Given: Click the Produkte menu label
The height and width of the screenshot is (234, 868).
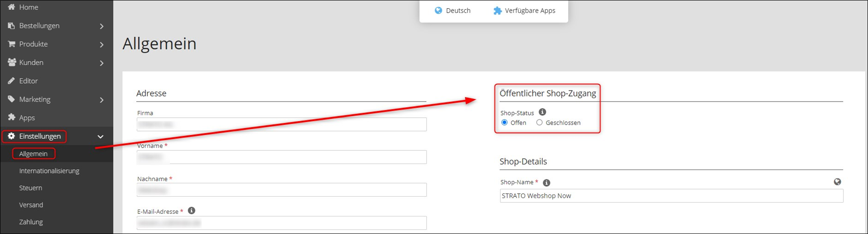Looking at the screenshot, I should point(33,44).
